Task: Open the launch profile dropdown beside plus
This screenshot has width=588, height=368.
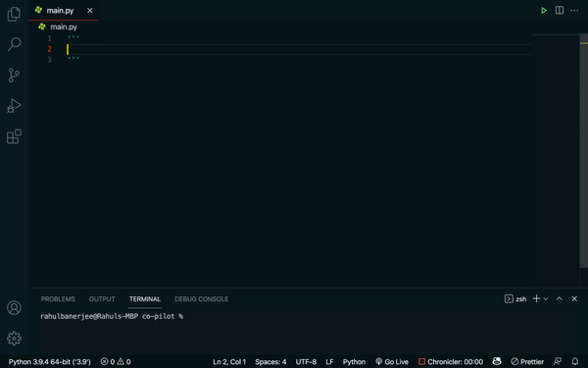Action: pyautogui.click(x=546, y=299)
